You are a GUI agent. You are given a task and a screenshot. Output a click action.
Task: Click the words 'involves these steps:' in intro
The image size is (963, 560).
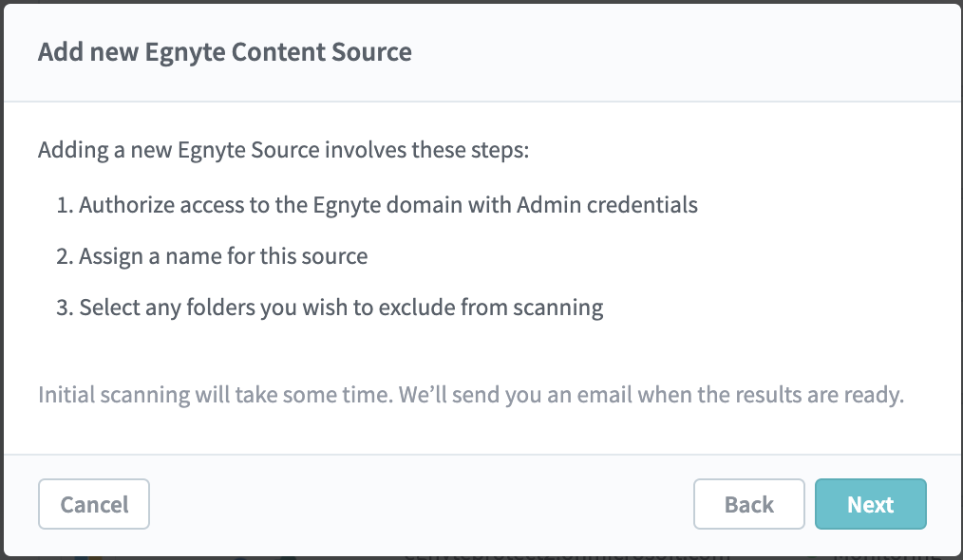[x=426, y=150]
